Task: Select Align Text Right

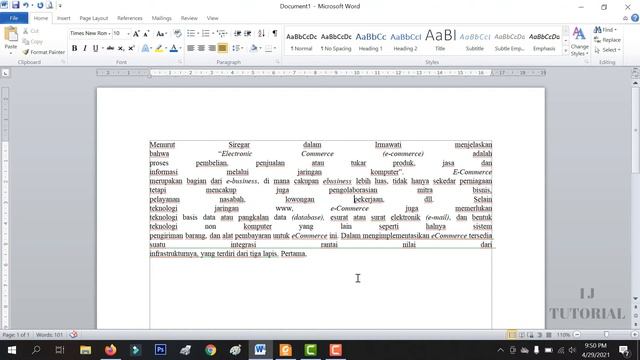Action: (x=212, y=48)
